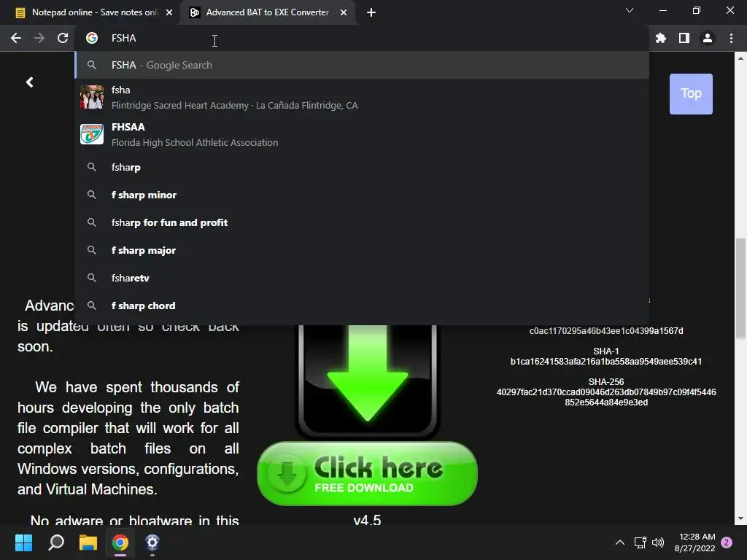747x560 pixels.
Task: Click the fsha academy thumbnail image
Action: point(91,97)
